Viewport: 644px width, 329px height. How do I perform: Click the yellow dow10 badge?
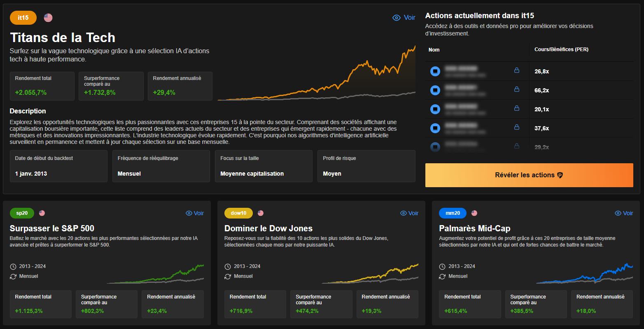click(238, 213)
